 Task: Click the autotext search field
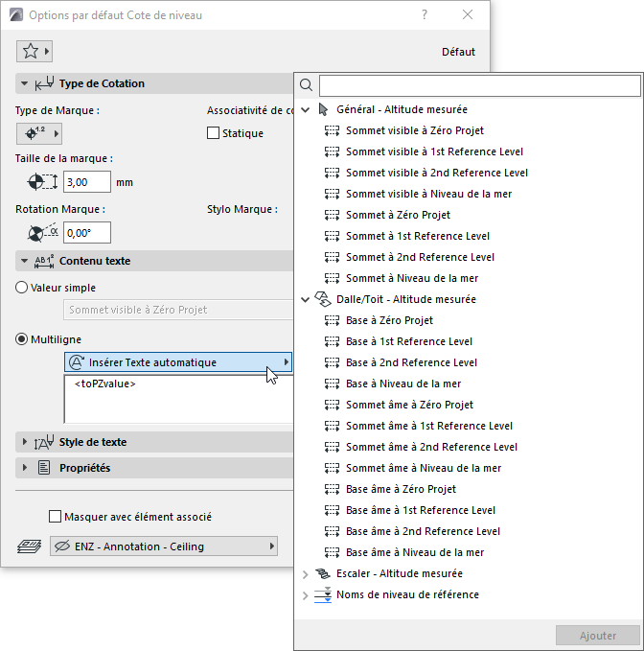480,85
